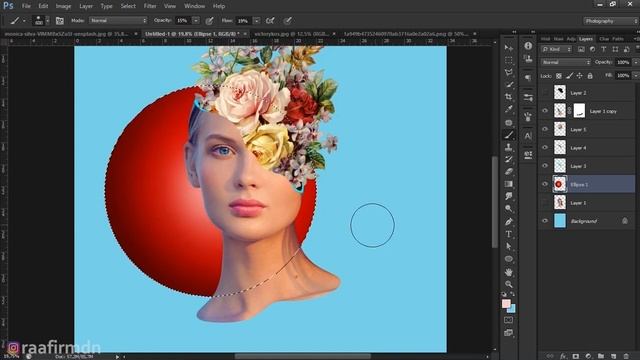Click the background color swatch
This screenshot has width=640, height=360.
click(x=512, y=309)
